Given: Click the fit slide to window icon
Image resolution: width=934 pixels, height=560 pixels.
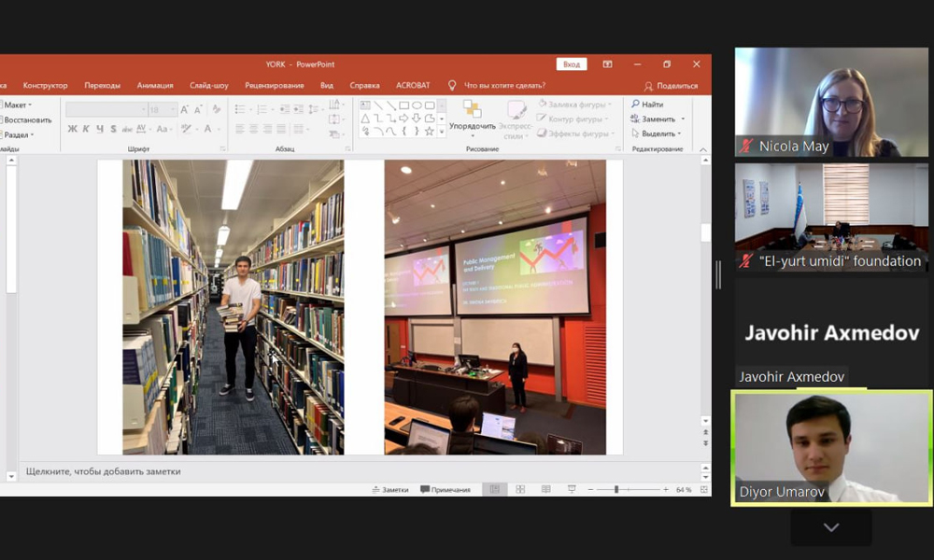Looking at the screenshot, I should (x=702, y=489).
